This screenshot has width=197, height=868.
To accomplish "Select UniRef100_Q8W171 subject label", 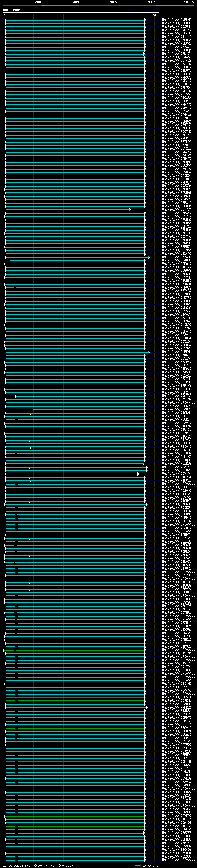I will click(x=177, y=54).
